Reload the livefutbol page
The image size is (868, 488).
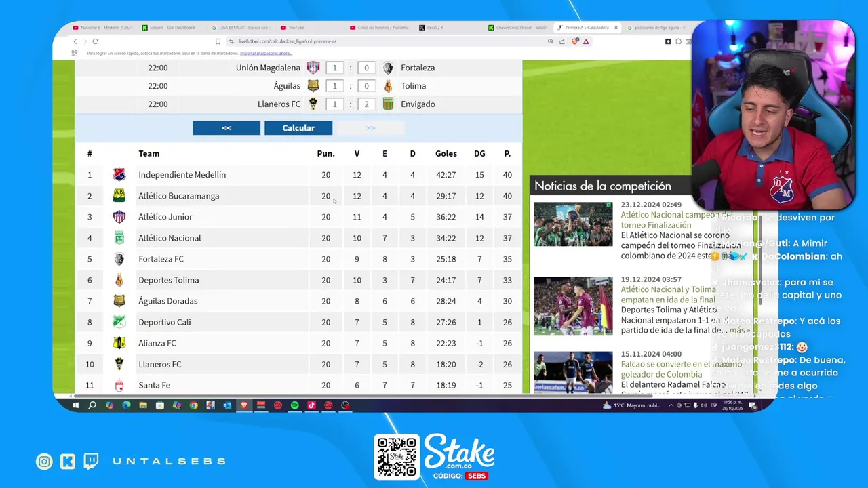pyautogui.click(x=95, y=41)
